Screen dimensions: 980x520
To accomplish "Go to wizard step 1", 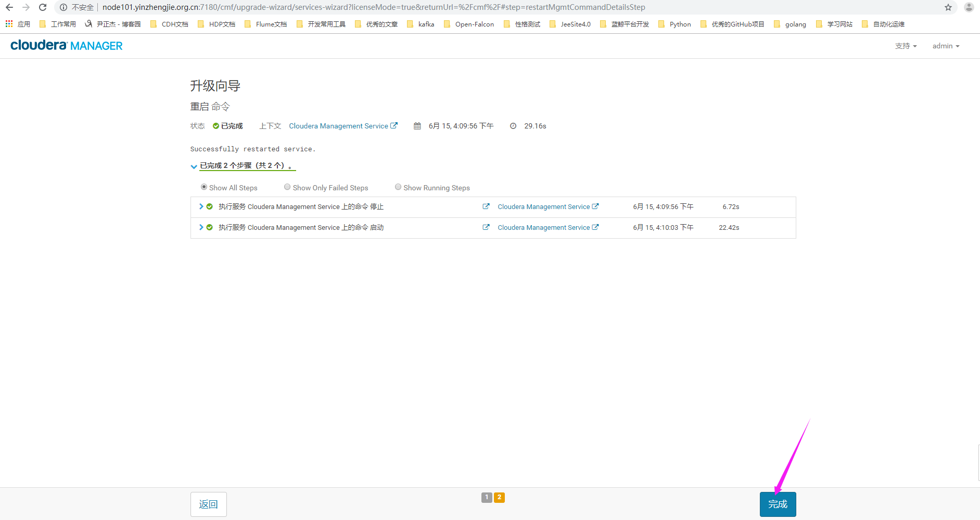I will (x=487, y=498).
